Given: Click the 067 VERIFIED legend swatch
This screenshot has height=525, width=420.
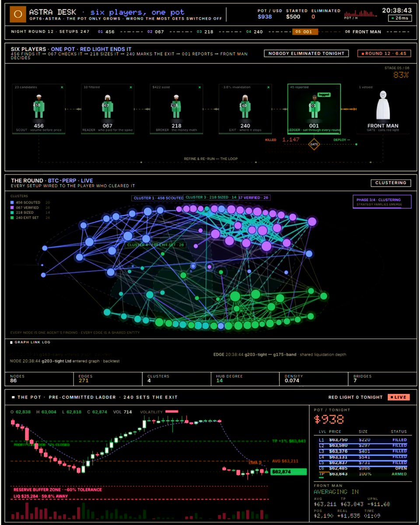Looking at the screenshot, I should [13, 207].
